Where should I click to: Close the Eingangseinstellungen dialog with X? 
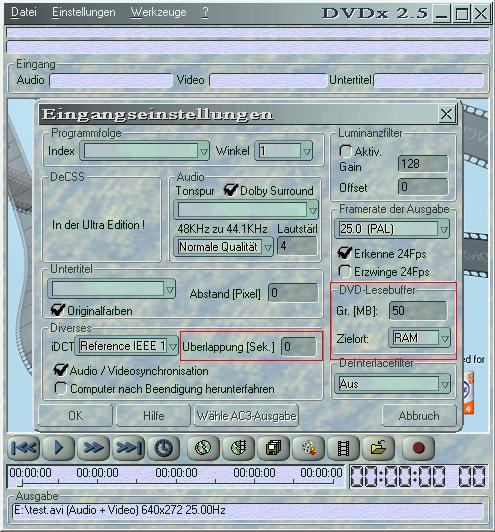[446, 114]
